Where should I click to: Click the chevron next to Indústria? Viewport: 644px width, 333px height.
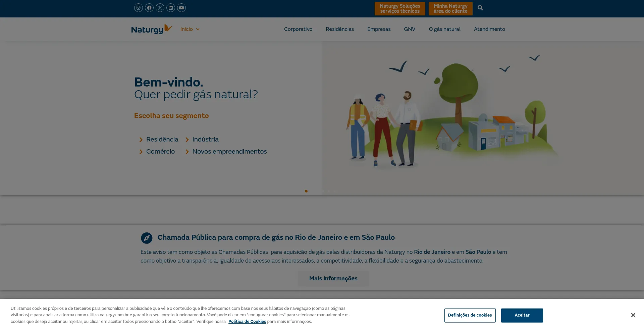tap(187, 140)
